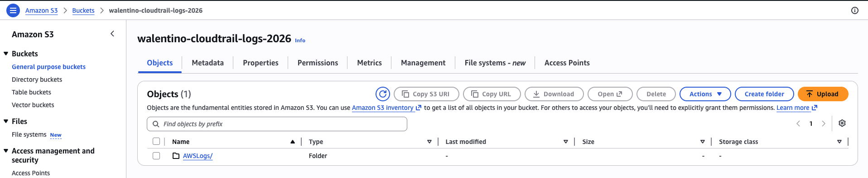Viewport: 868px width, 178px height.
Task: Collapse the Amazon S3 side panel
Action: click(x=112, y=34)
